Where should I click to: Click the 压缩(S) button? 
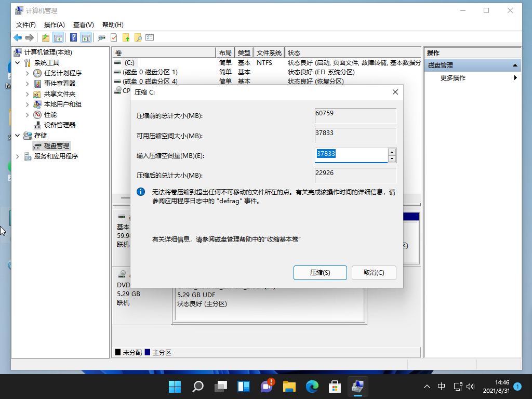point(320,272)
